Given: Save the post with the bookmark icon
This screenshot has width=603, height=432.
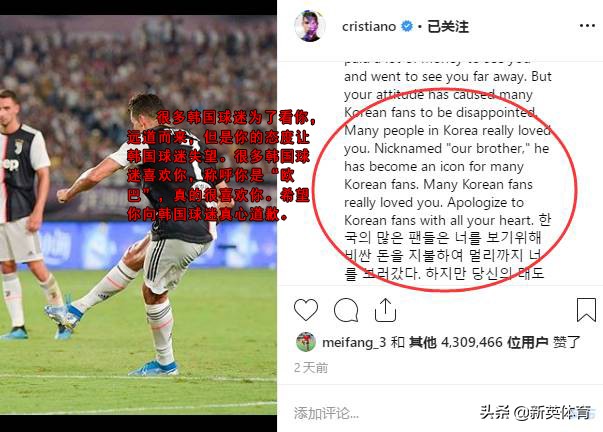Looking at the screenshot, I should click(x=586, y=309).
